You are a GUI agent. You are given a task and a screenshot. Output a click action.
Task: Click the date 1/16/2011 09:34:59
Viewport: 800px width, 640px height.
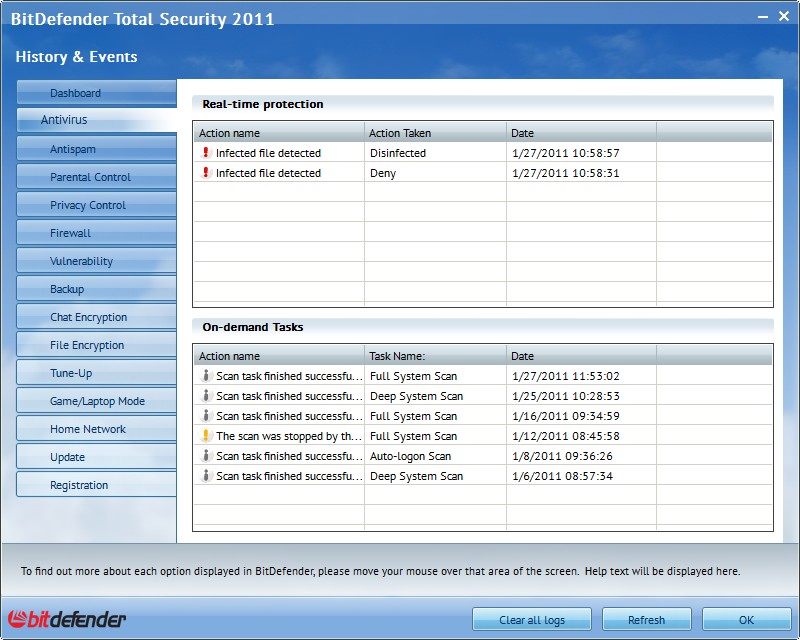click(x=566, y=416)
